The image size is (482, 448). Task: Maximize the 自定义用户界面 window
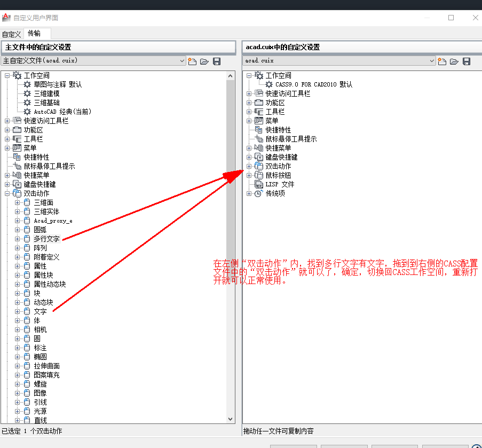451,18
